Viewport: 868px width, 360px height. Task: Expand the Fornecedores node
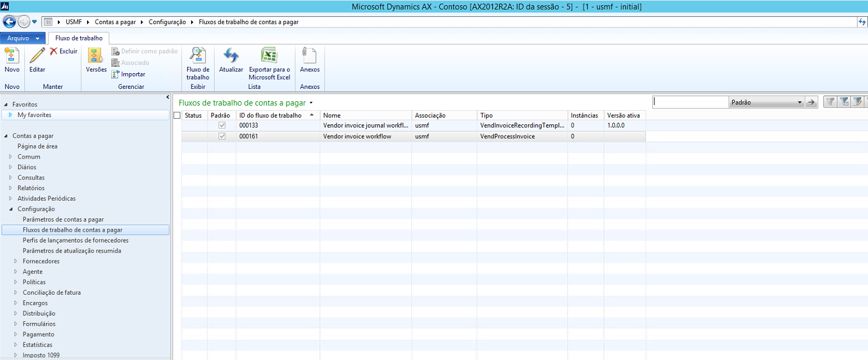point(16,261)
